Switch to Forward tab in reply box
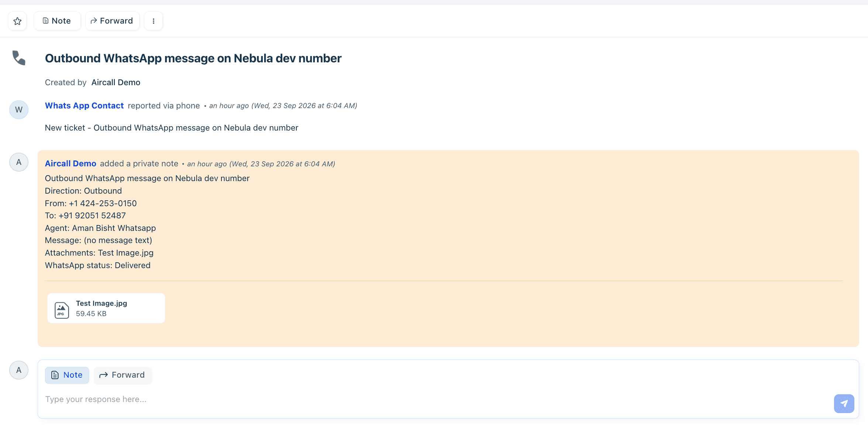The image size is (868, 433). coord(123,375)
